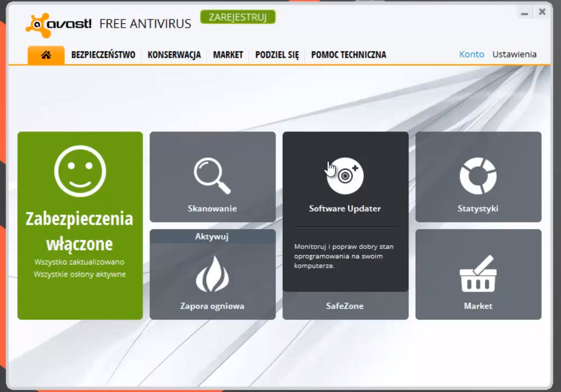Click the Wszystkie osłony aktywne text

pyautogui.click(x=80, y=274)
